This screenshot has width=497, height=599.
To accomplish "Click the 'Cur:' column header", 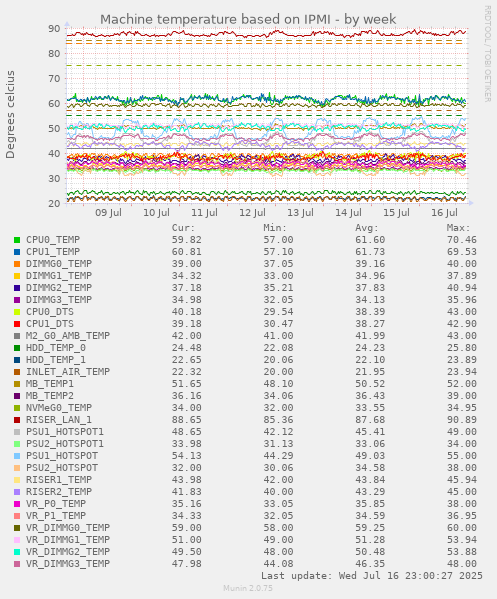I will click(x=183, y=228).
